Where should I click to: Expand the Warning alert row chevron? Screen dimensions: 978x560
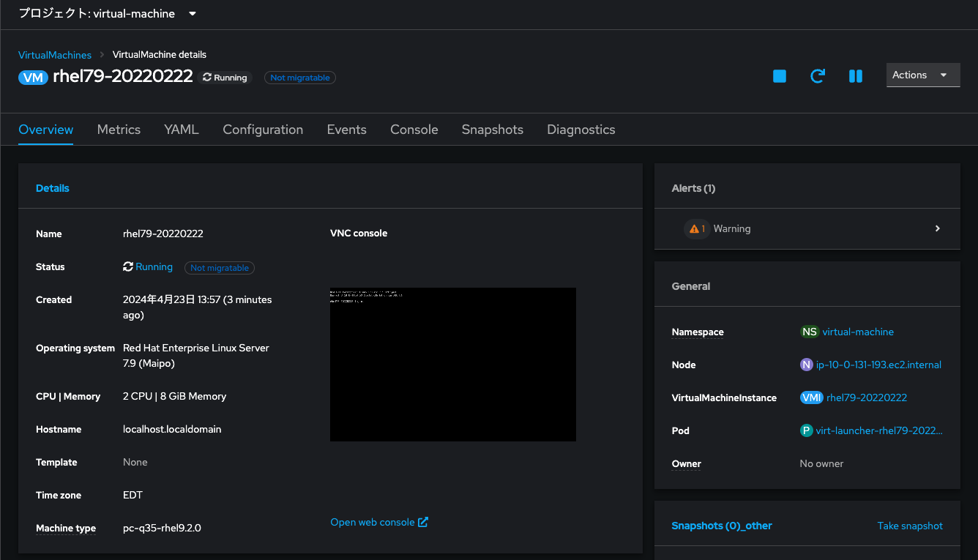point(938,228)
